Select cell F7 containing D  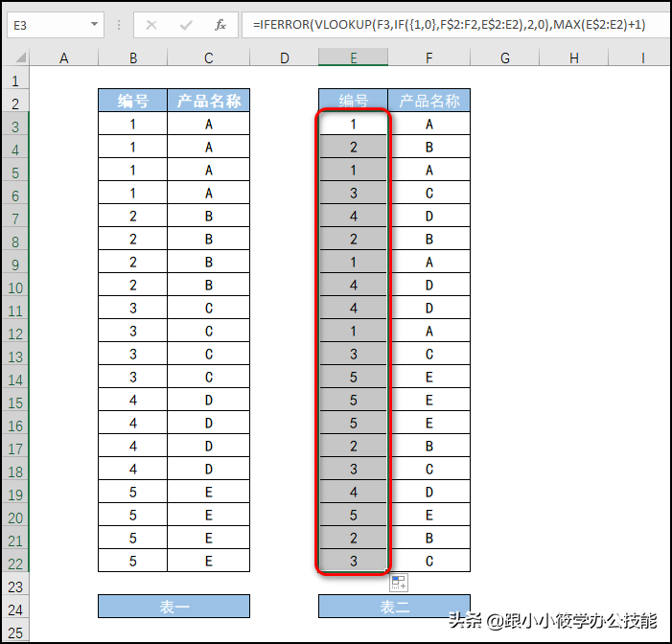coord(429,216)
